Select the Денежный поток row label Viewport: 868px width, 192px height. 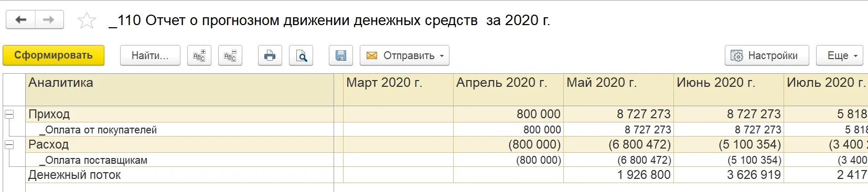(x=74, y=175)
